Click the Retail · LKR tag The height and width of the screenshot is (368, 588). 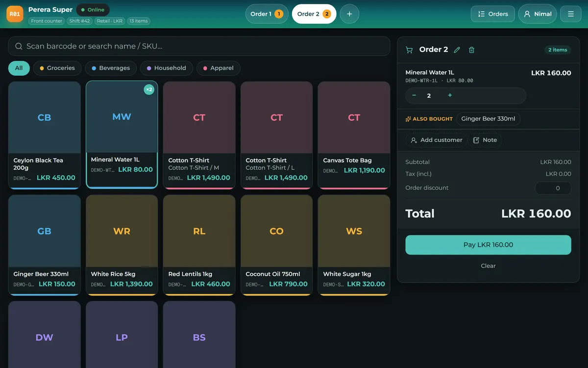pos(110,21)
